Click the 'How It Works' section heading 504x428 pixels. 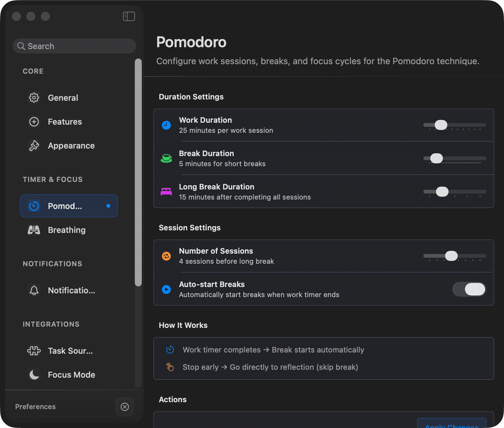[183, 325]
